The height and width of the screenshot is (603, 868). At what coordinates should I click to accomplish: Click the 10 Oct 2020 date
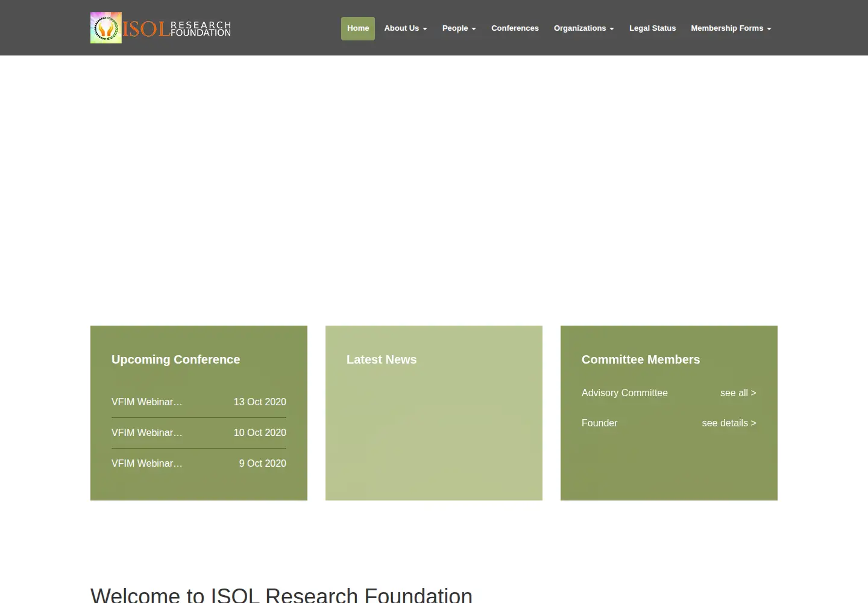point(260,433)
